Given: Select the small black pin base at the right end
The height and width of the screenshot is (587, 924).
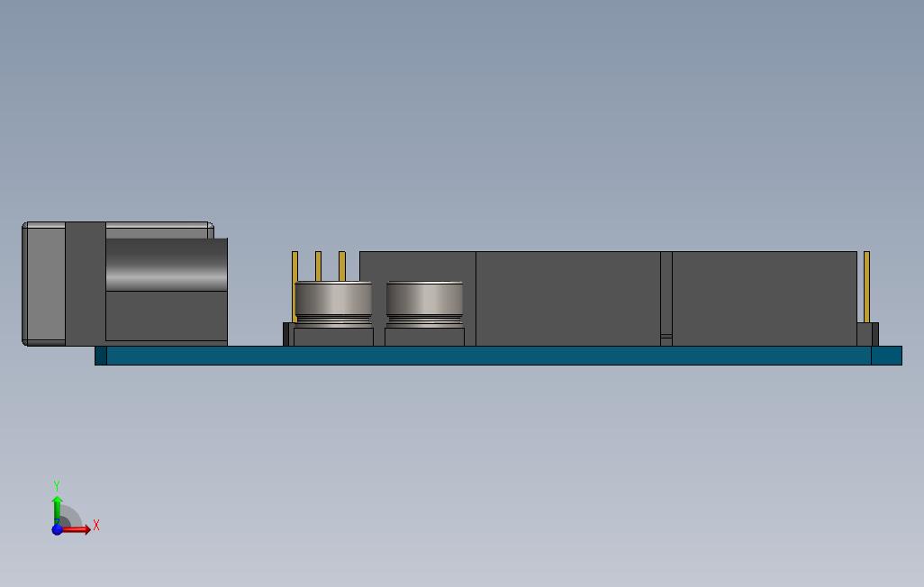Looking at the screenshot, I should [x=867, y=334].
